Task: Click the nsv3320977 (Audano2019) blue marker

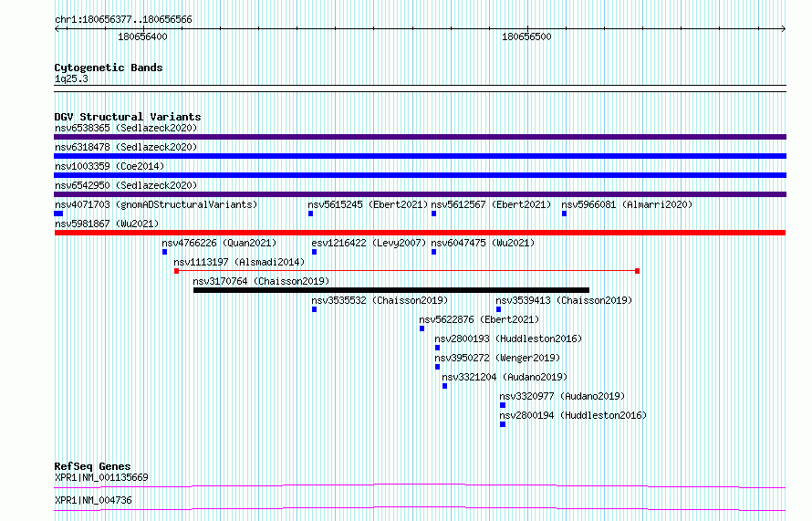Action: pyautogui.click(x=503, y=405)
